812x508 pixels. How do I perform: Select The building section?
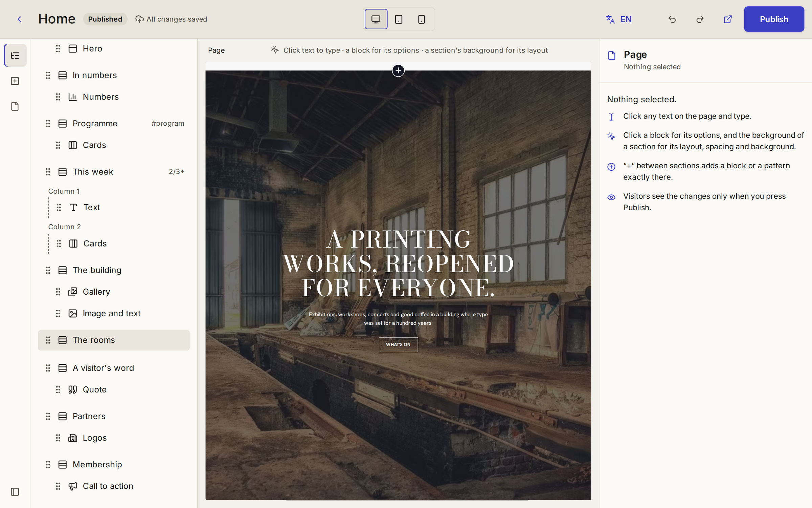point(114,270)
